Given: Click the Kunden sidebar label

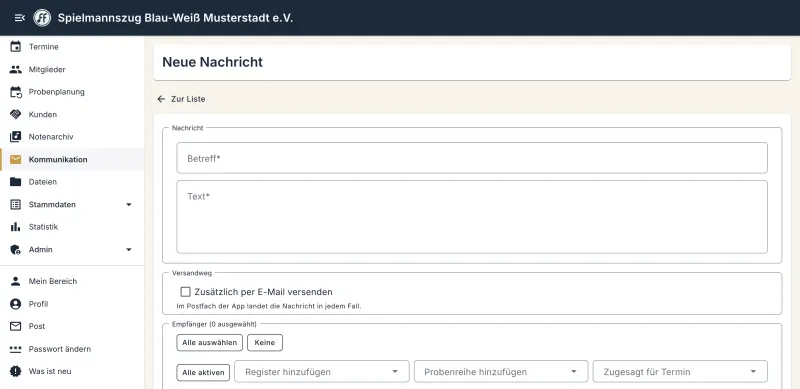Looking at the screenshot, I should 43,114.
